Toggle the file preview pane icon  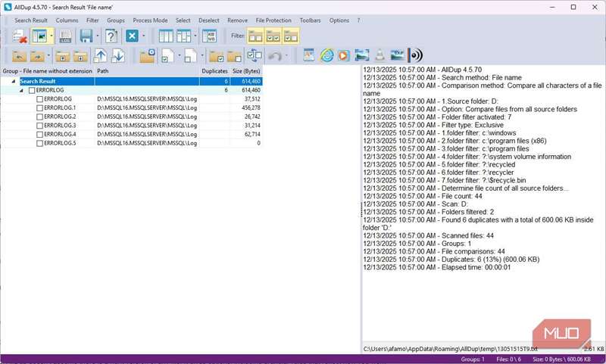click(39, 36)
